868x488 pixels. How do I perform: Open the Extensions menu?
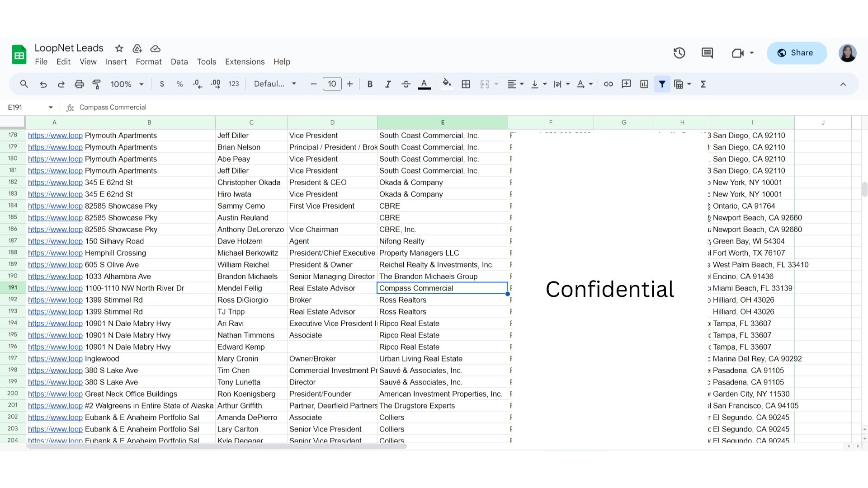245,62
